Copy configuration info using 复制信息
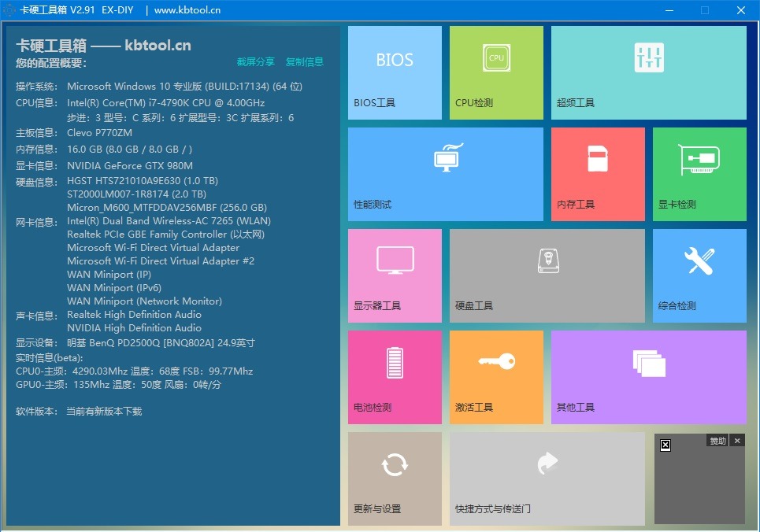760x532 pixels. [305, 62]
